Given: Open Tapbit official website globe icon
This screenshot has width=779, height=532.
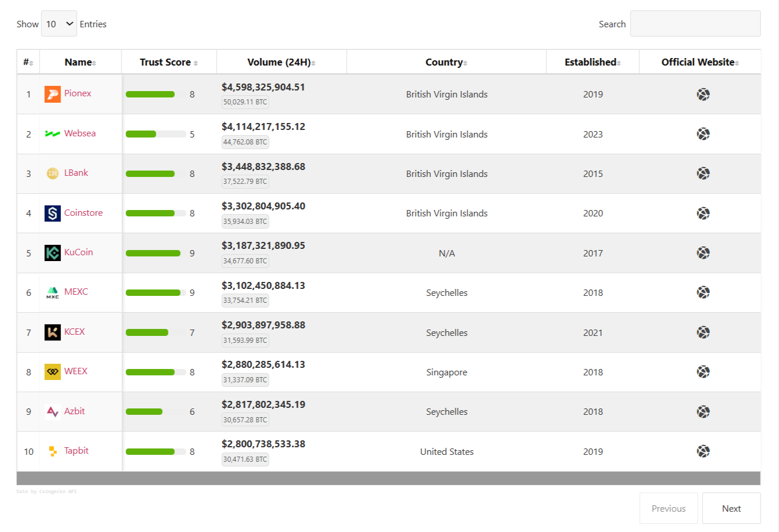Looking at the screenshot, I should click(703, 451).
